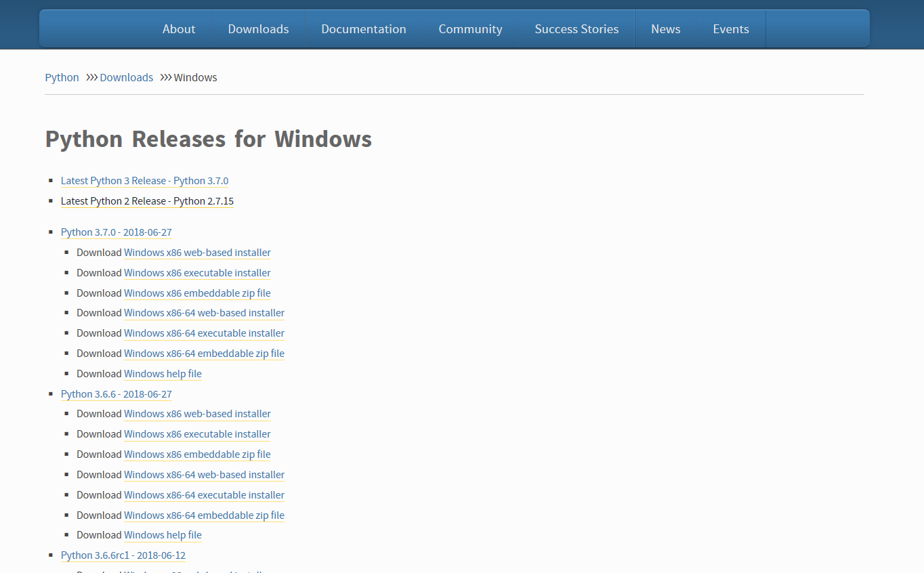Open the Python 3.6.6rc1 - 2018-06-12 release link

(123, 555)
